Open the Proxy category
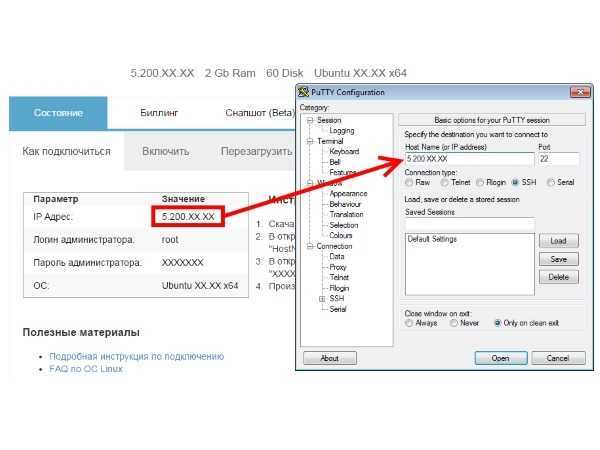Viewport: 600px width, 450px height. 338,267
